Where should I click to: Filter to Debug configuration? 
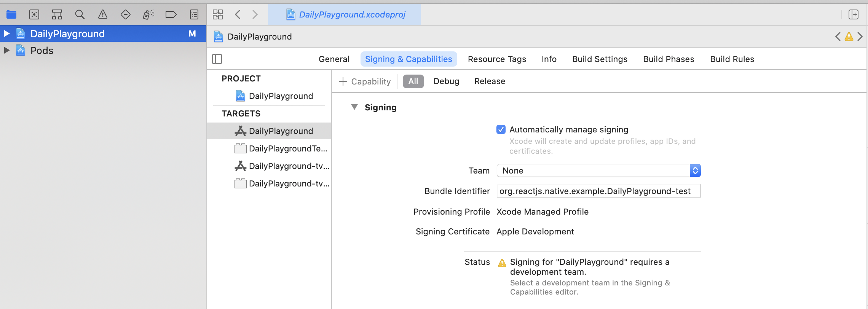point(446,81)
